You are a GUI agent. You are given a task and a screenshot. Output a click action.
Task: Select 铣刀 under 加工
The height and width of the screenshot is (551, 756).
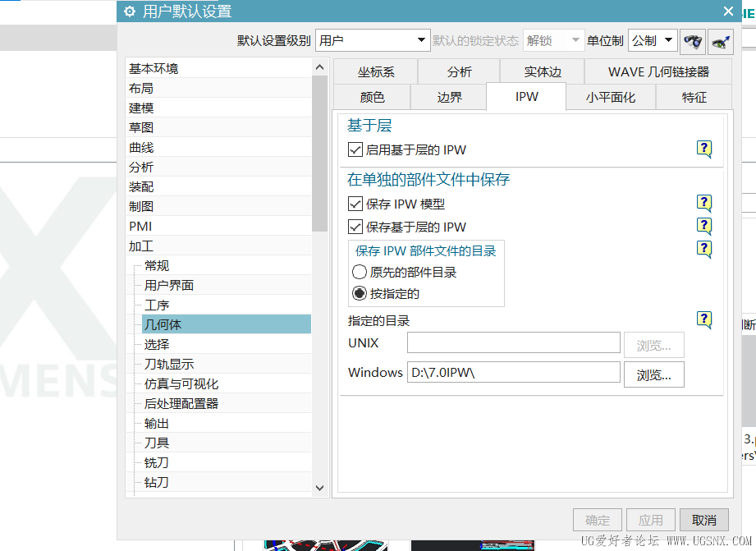[227, 462]
